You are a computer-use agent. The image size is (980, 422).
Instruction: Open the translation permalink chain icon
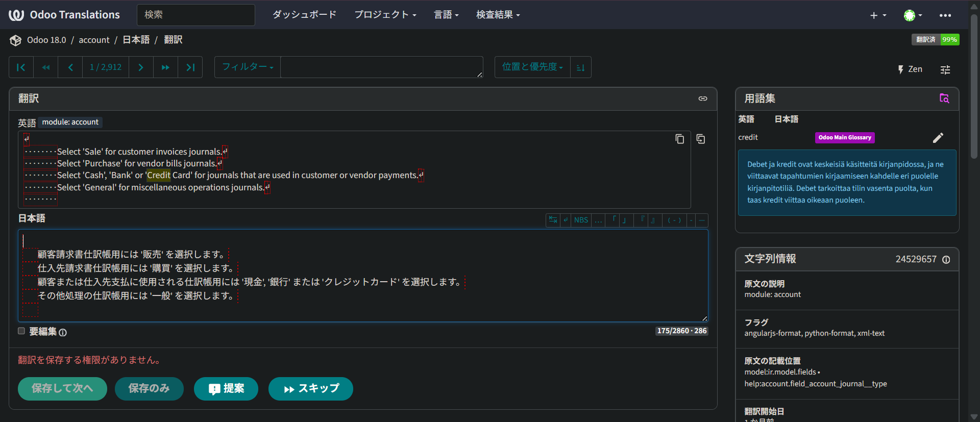[x=703, y=98]
